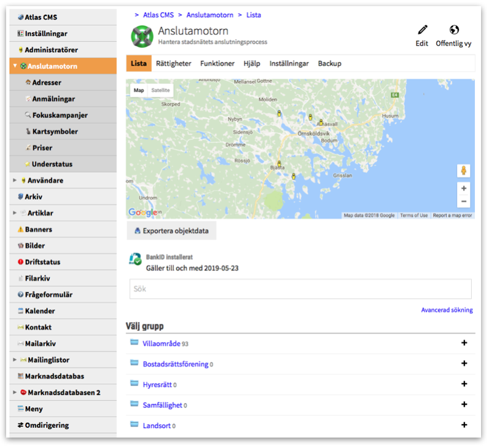489x448 pixels.
Task: Expand the Hyresrätt group with plus
Action: pos(464,384)
